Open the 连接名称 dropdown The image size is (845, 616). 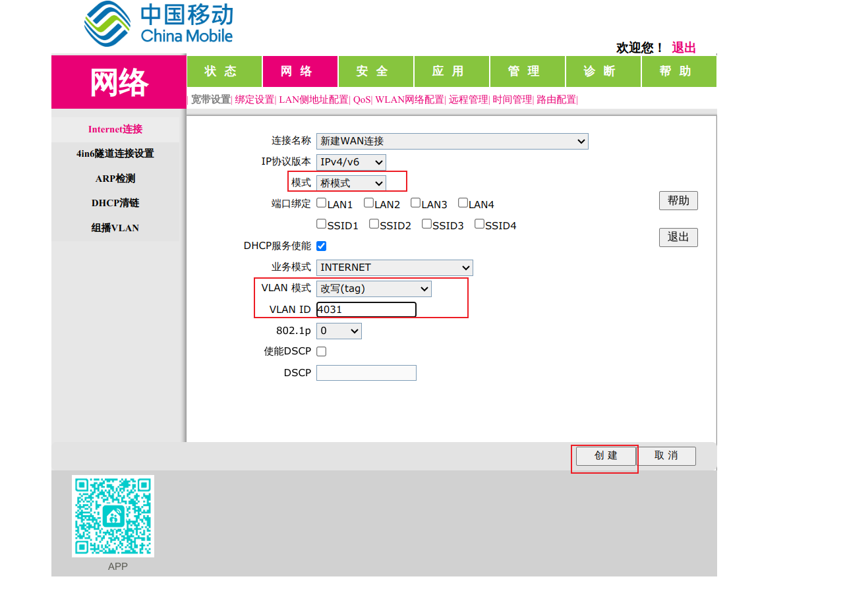click(452, 141)
